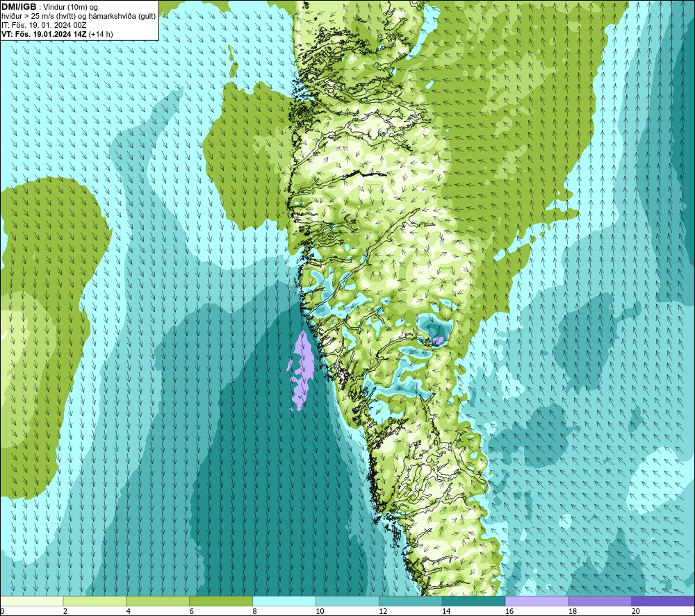The image size is (695, 616).
Task: Pick the 12–14 m/s medium teal swatch
Action: click(411, 601)
